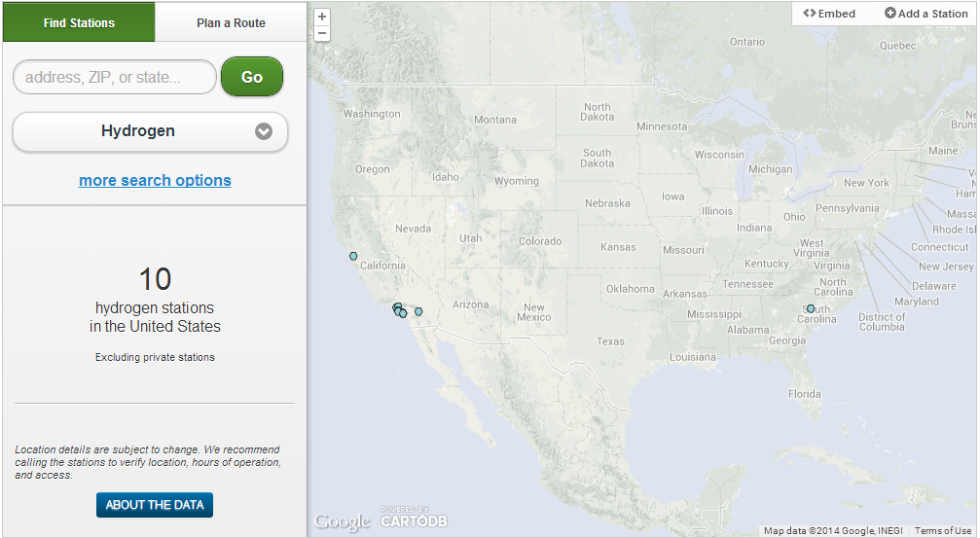Open the Terms of Use link
Image resolution: width=980 pixels, height=538 pixels.
(x=942, y=530)
